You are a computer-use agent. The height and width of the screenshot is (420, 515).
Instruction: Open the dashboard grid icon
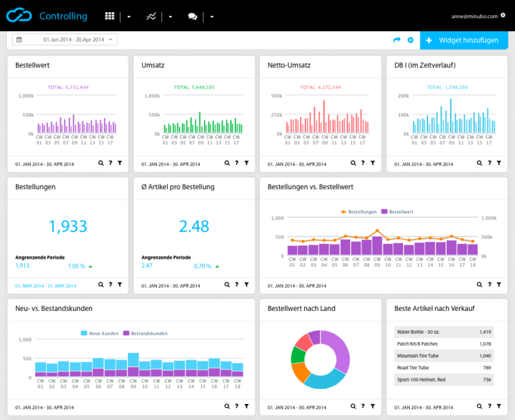(109, 16)
